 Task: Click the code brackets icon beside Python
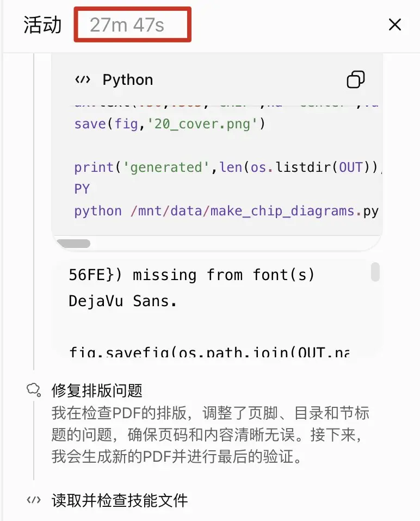click(x=82, y=80)
